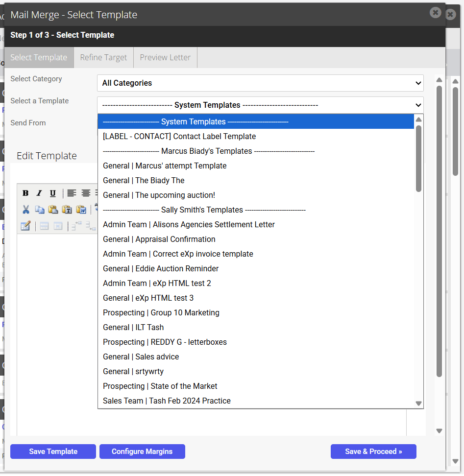Open Configure Margins settings
Viewport: 464px width, 476px height.
tap(142, 452)
